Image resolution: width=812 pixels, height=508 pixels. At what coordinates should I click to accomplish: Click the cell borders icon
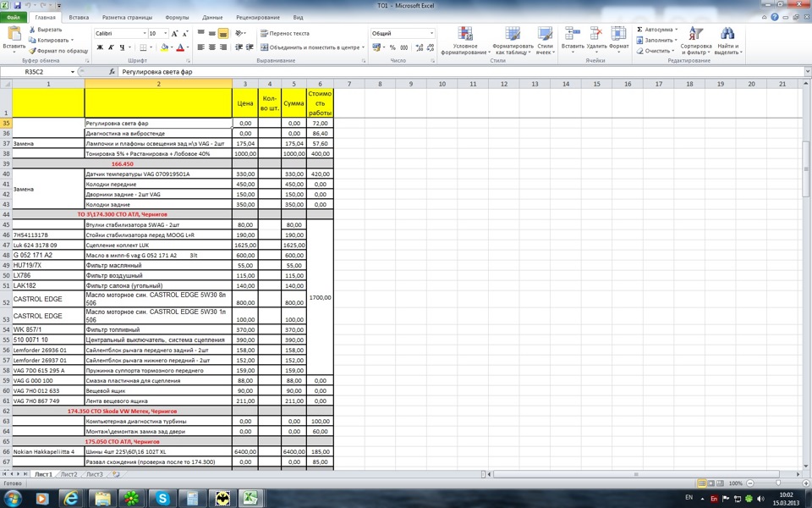pyautogui.click(x=144, y=47)
